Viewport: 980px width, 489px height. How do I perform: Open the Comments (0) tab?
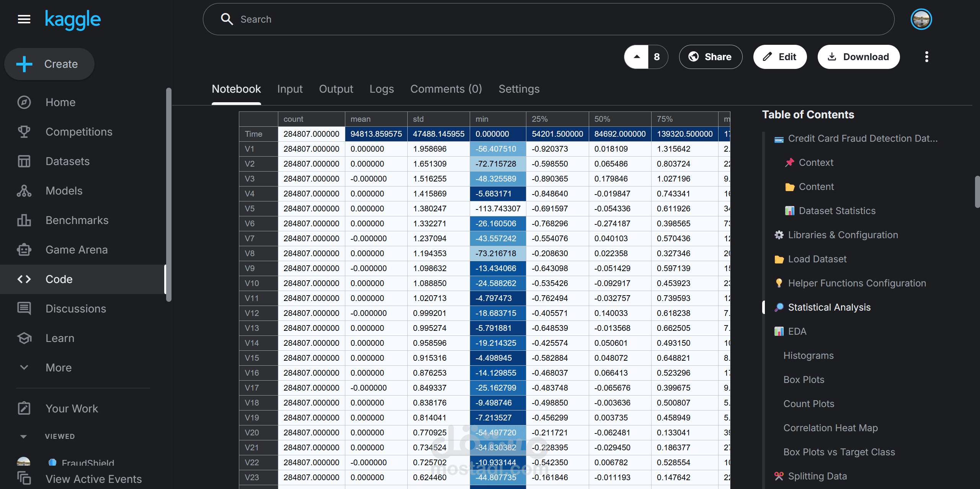(446, 89)
